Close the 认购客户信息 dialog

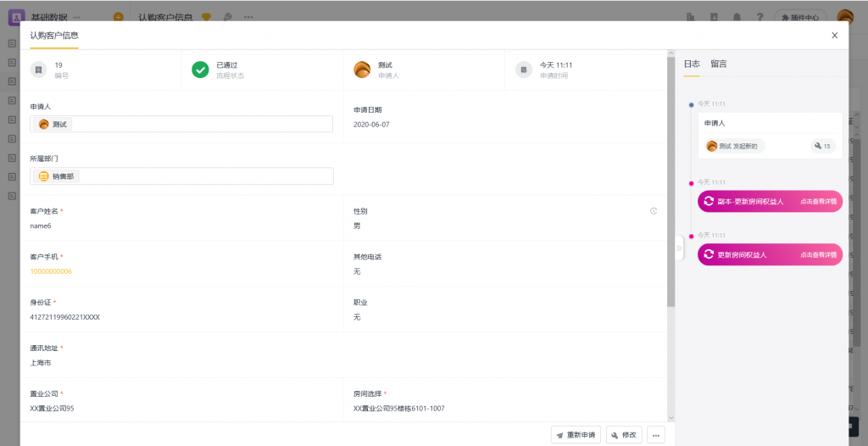834,36
